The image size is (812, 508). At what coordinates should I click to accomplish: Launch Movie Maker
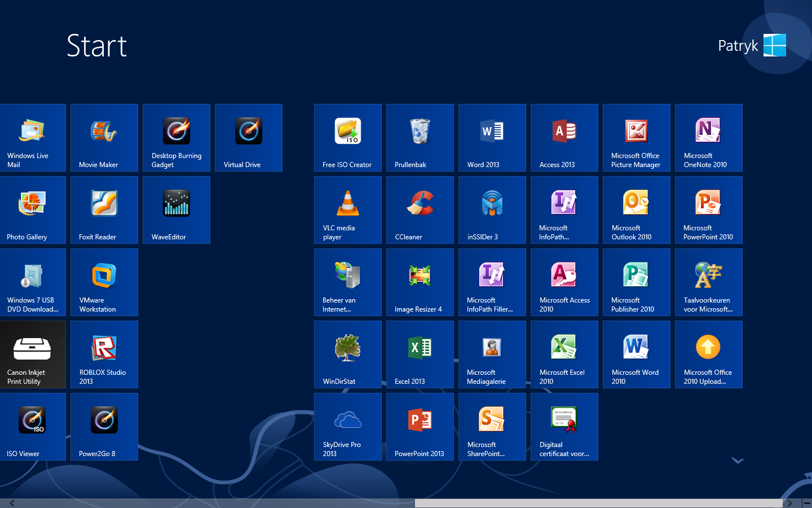click(104, 138)
